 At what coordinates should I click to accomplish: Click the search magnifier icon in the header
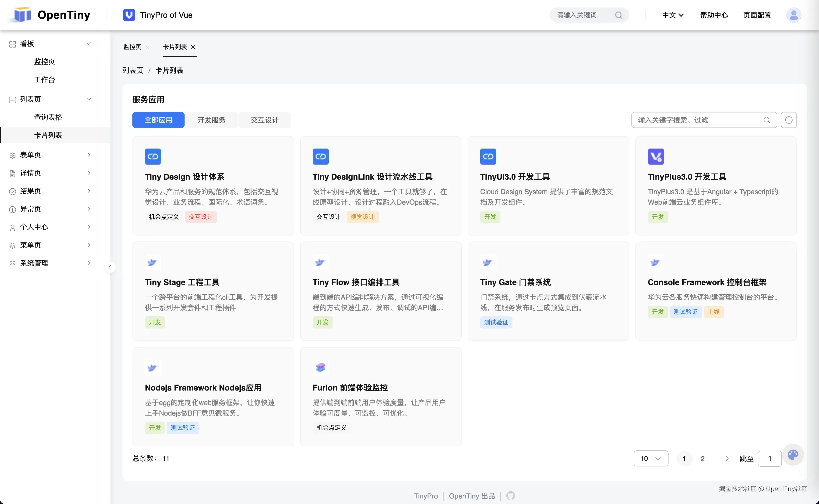[x=619, y=15]
